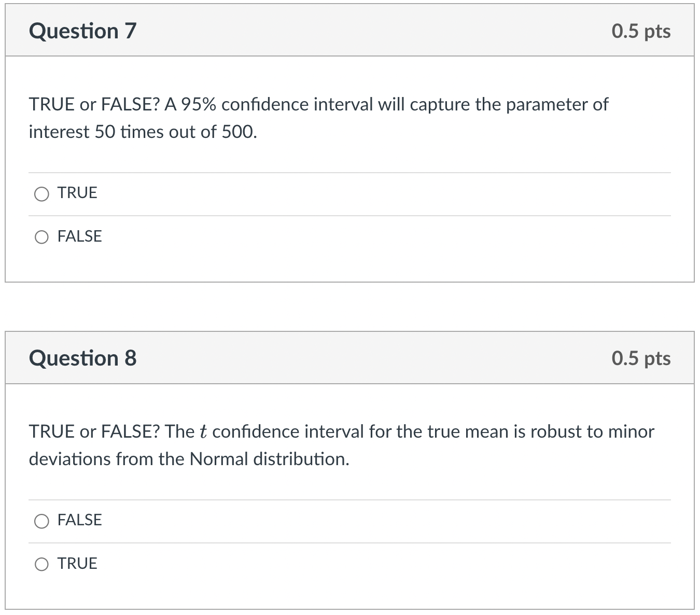This screenshot has width=700, height=615.
Task: Click the TRUE radio circle in Question 7
Action: 41,194
